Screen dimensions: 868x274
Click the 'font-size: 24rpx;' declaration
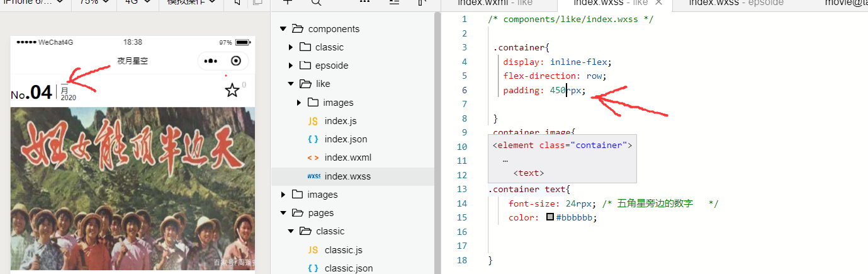click(x=553, y=203)
